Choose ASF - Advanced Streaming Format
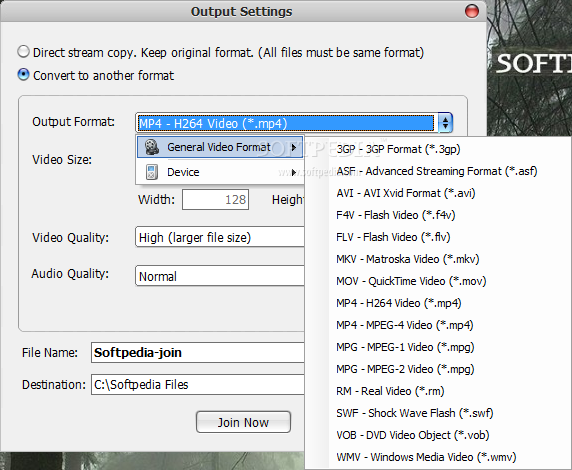Viewport: 572px width, 470px height. click(x=437, y=171)
